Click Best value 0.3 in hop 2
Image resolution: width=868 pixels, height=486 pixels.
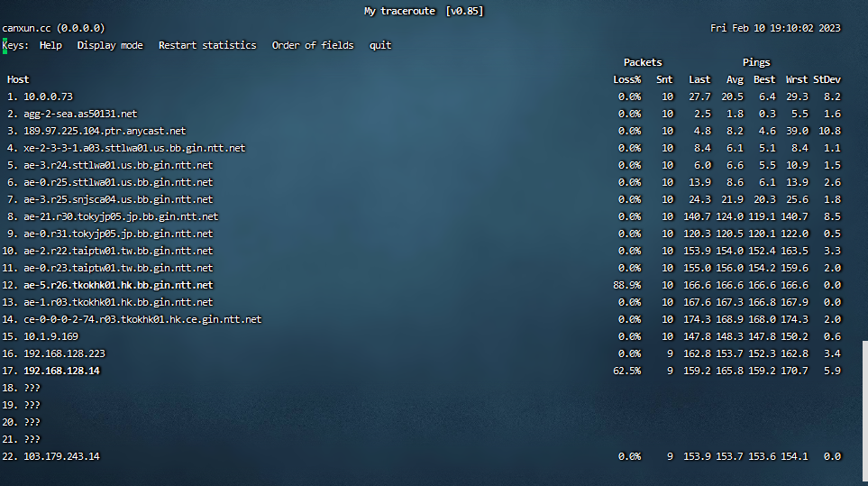pyautogui.click(x=767, y=114)
